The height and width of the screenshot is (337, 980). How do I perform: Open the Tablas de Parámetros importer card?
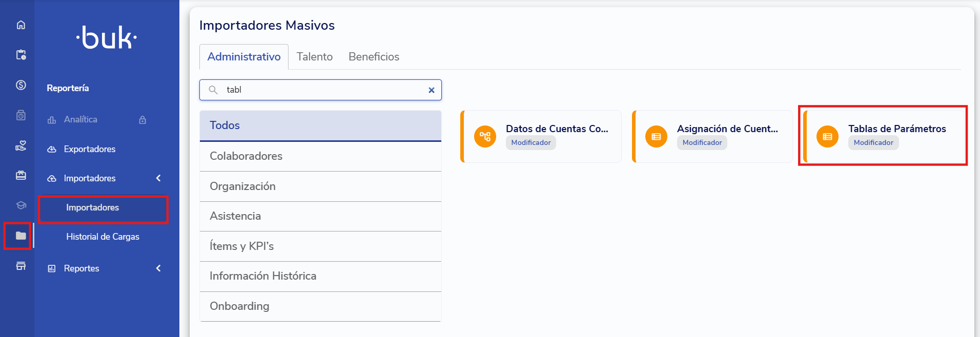tap(883, 136)
